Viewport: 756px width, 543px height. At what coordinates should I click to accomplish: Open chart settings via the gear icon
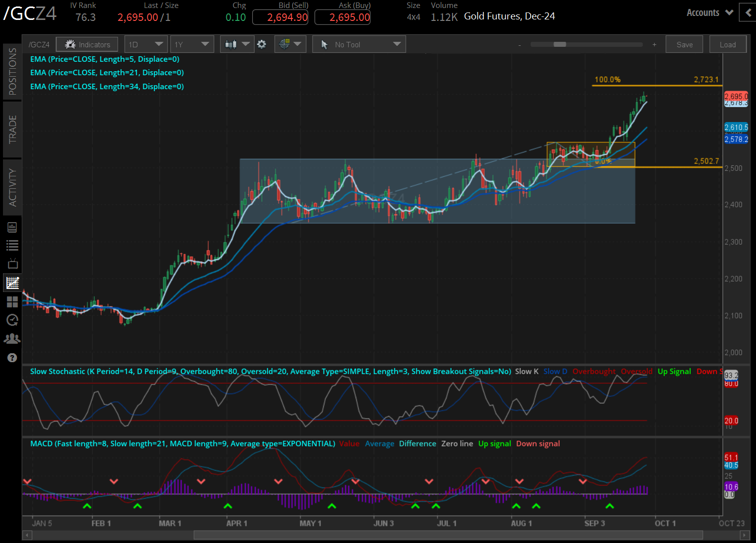[262, 44]
